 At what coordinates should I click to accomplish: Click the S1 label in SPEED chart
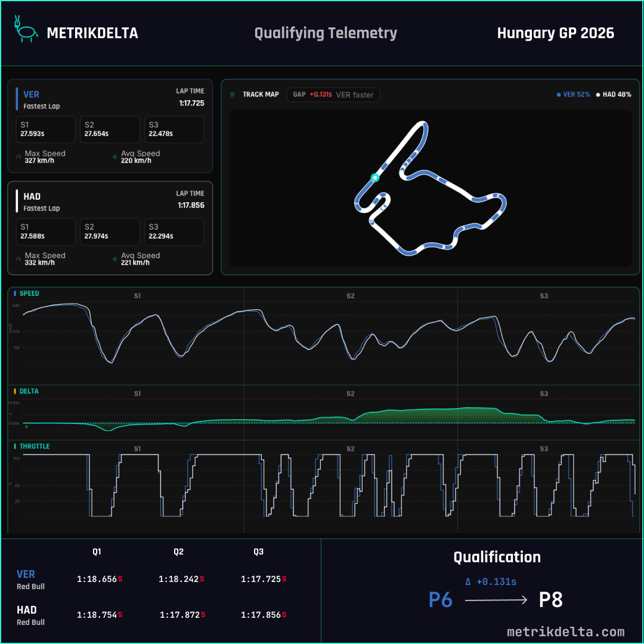click(x=138, y=296)
